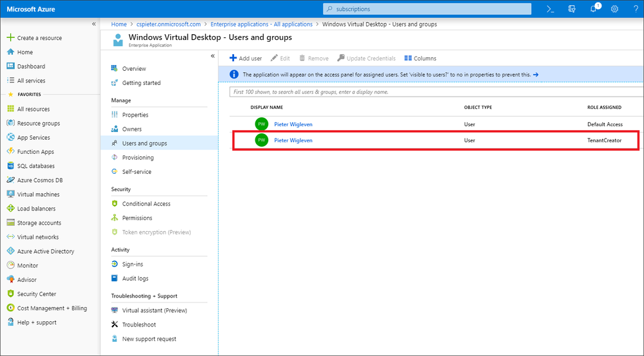Click the Columns toolbar button
The width and height of the screenshot is (644, 356).
point(420,58)
